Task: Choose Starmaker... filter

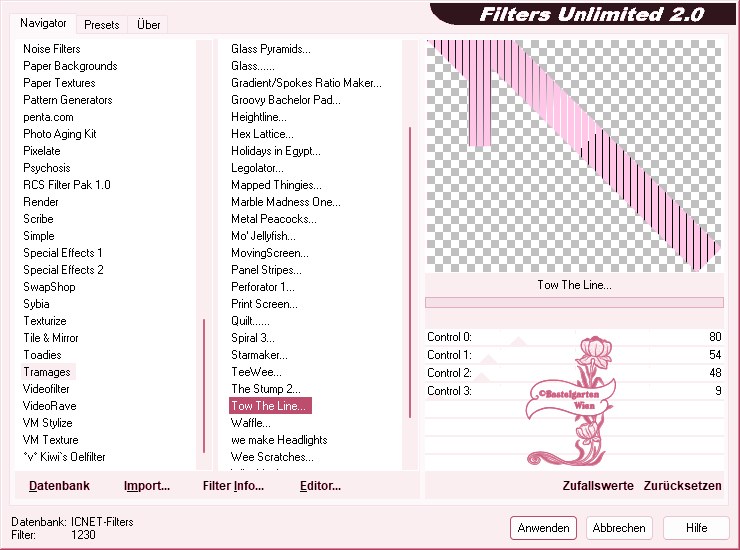Action: click(259, 355)
